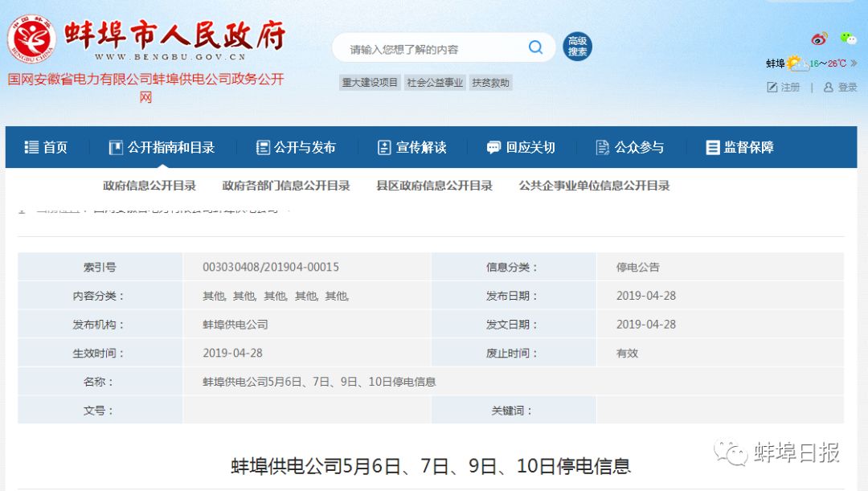Screen dimensions: 868x491
Task: Expand weather details double arrow
Action: point(854,63)
